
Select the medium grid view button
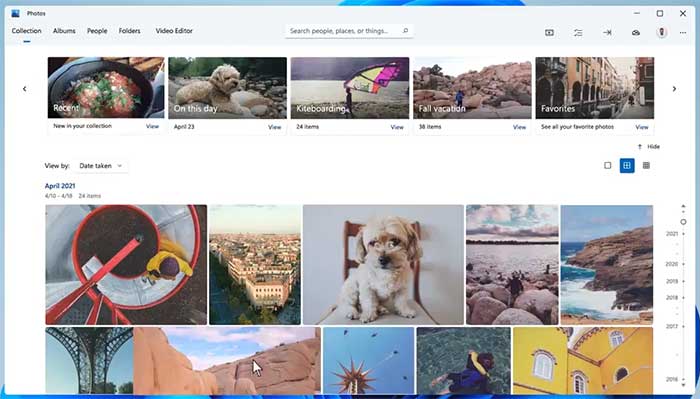coord(627,166)
